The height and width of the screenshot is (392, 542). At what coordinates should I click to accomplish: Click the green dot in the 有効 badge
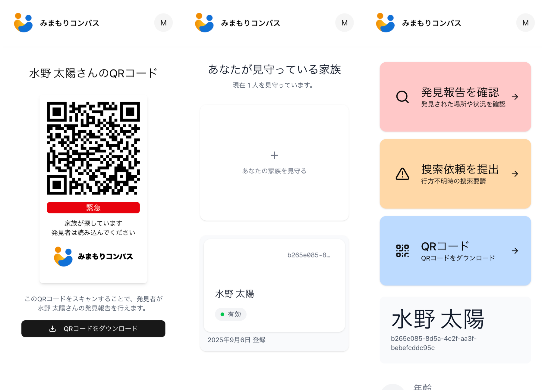(222, 314)
